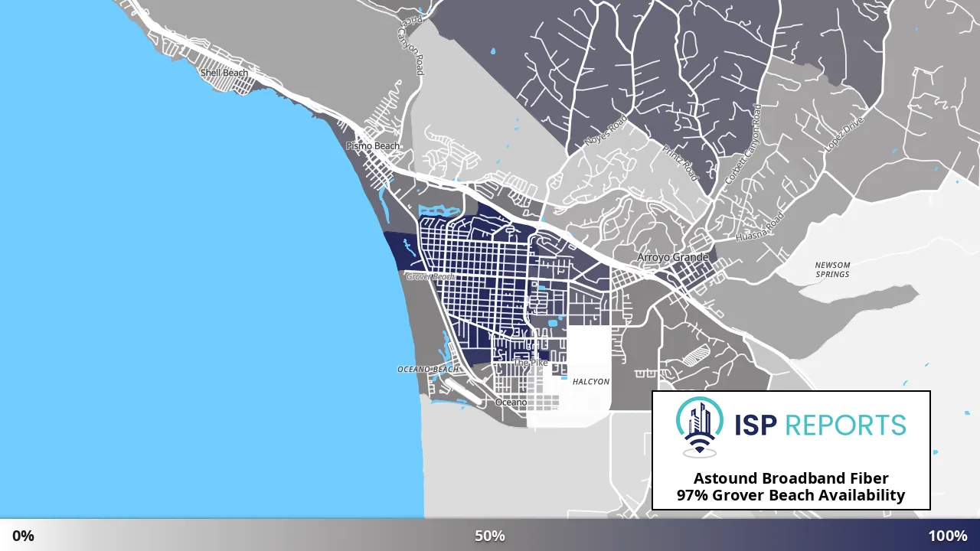Screen dimensions: 980x551
Task: Select the "97% Grover Beach Availability" caption line
Action: point(791,495)
